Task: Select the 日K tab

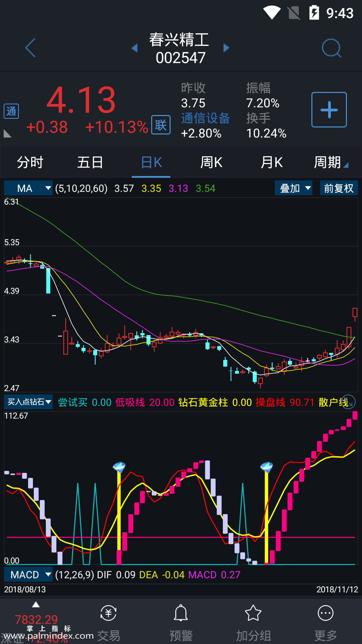Action: coord(151,162)
